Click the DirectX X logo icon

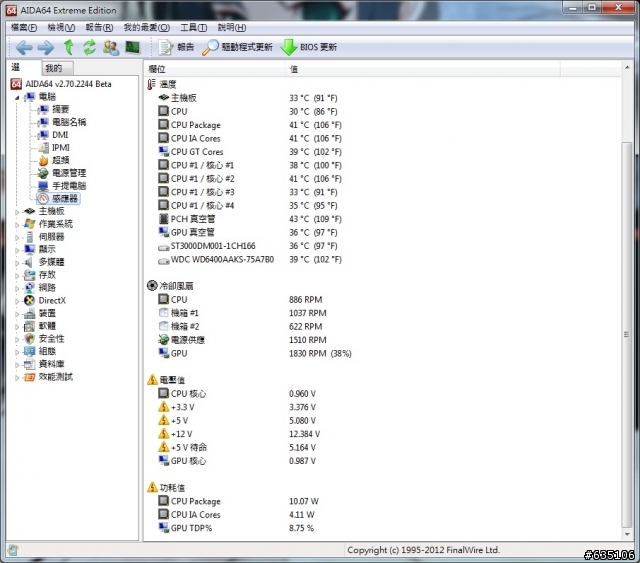tap(29, 300)
